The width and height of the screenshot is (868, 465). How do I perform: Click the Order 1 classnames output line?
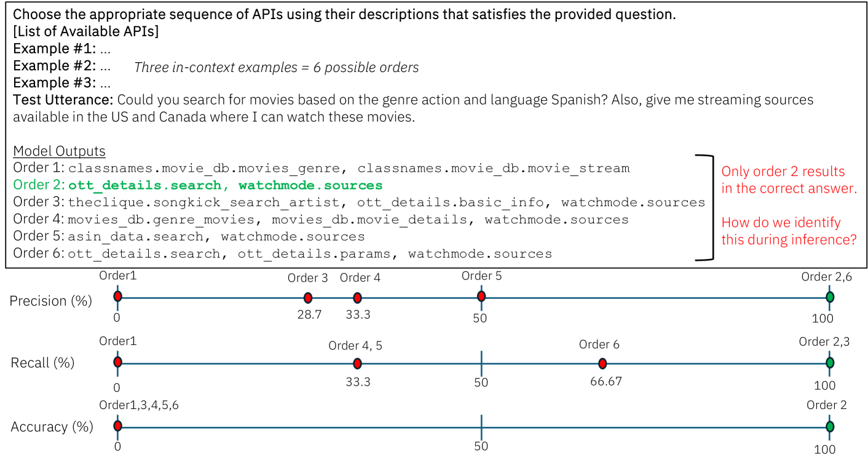tap(322, 168)
